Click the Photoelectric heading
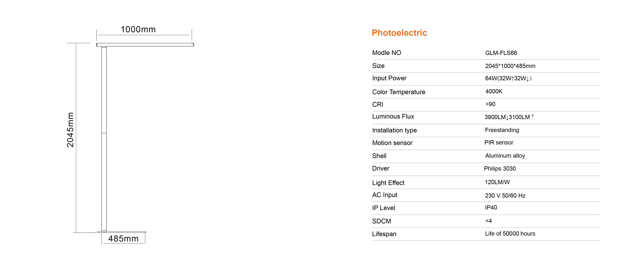The image size is (644, 258). pos(399,33)
